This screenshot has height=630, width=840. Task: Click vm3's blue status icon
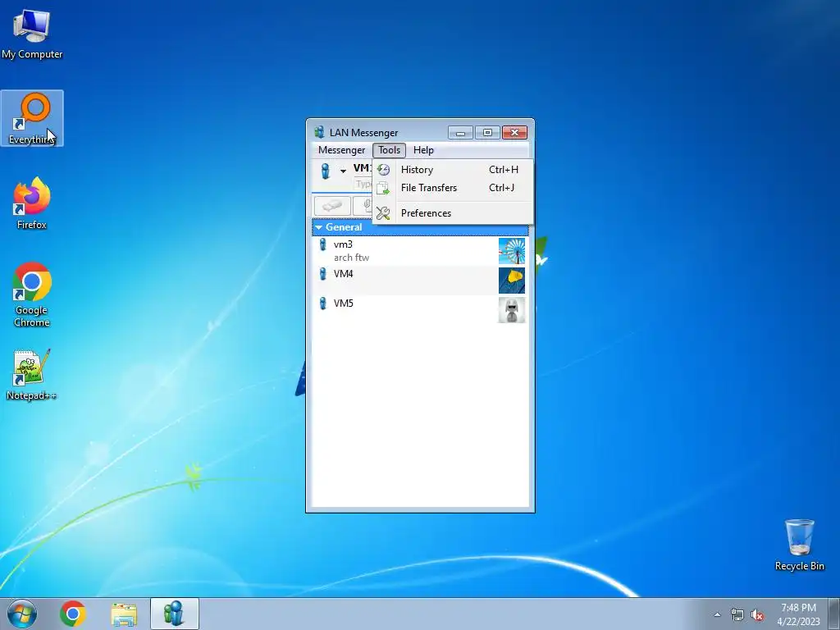tap(322, 244)
